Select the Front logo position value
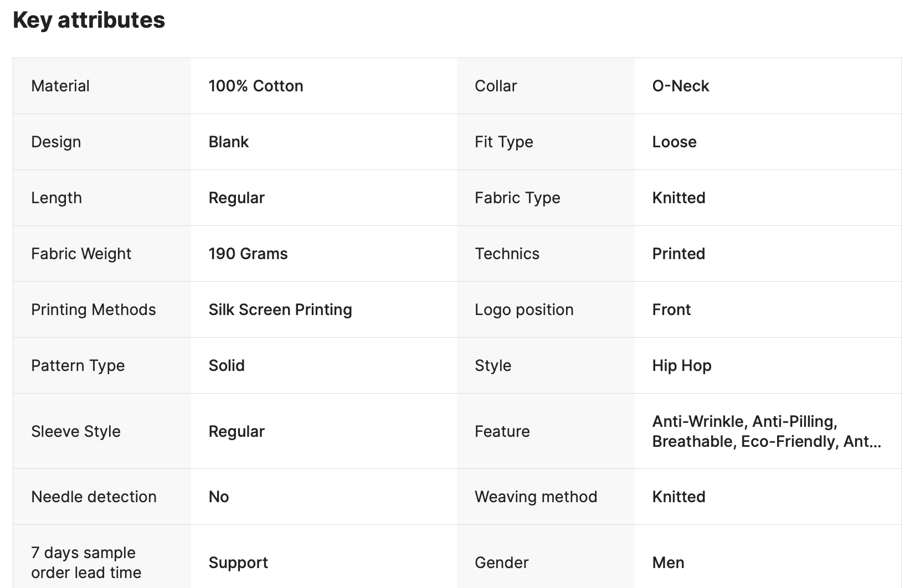Viewport: 905px width, 588px height. point(671,310)
